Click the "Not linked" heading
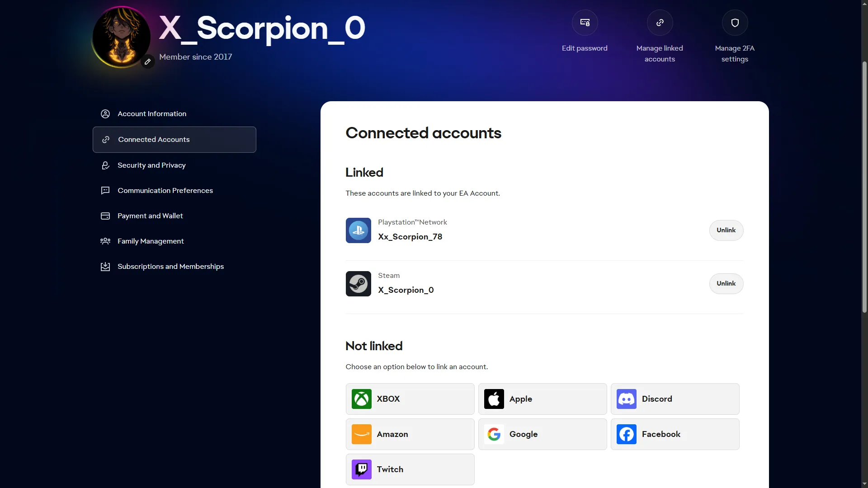Screen dimensions: 868x488 click(x=374, y=346)
